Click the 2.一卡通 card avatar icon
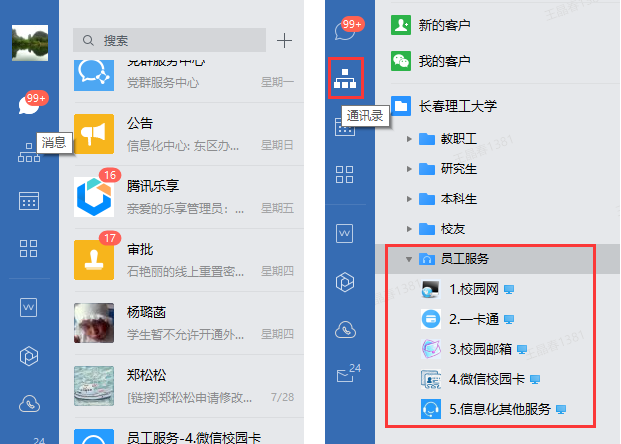Image resolution: width=621 pixels, height=444 pixels. coord(431,319)
